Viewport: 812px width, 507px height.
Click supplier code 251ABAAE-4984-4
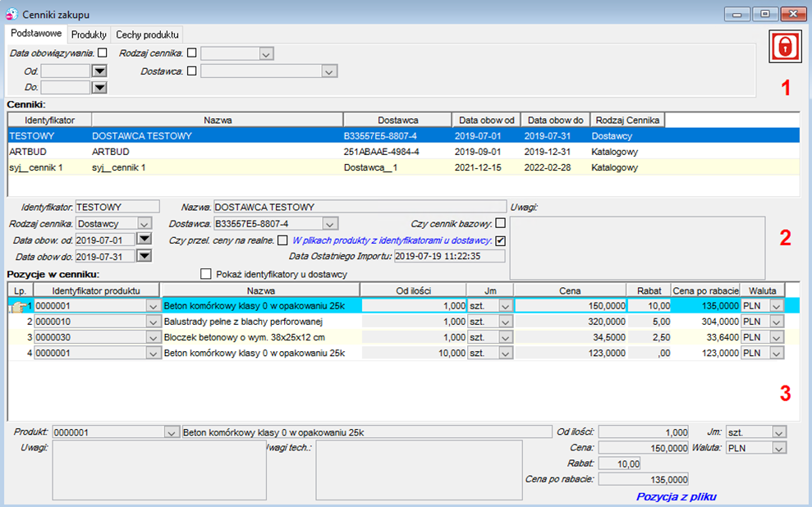pyautogui.click(x=381, y=152)
